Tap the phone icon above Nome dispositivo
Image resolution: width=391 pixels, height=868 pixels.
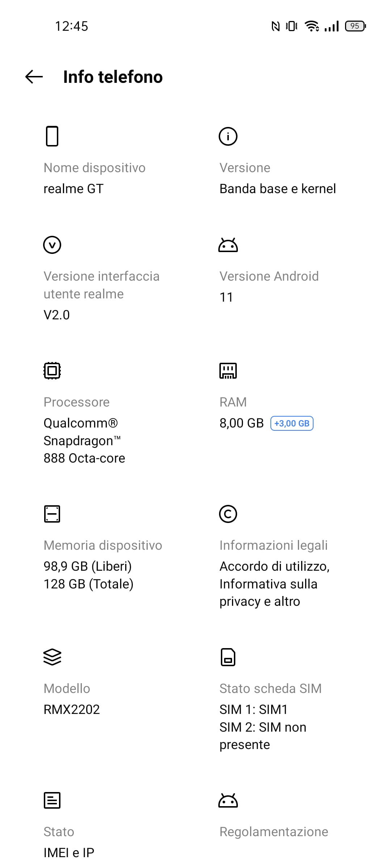tap(52, 136)
